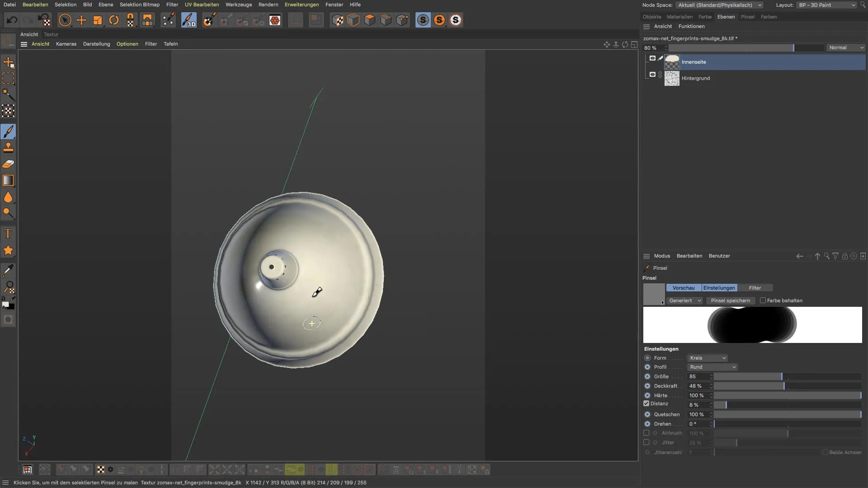This screenshot has width=868, height=488.
Task: Click the Magic Wand selection tool
Action: click(9, 94)
